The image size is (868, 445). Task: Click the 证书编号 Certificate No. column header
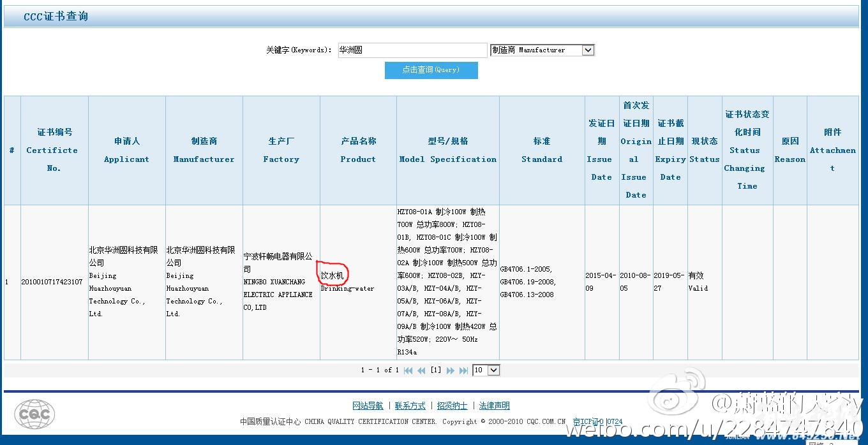[54, 150]
